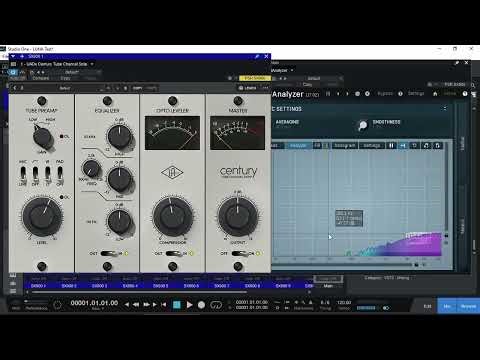Viewport: 480px width, 360px height.
Task: Click the Equalizer HIGH band knob
Action: point(119,137)
